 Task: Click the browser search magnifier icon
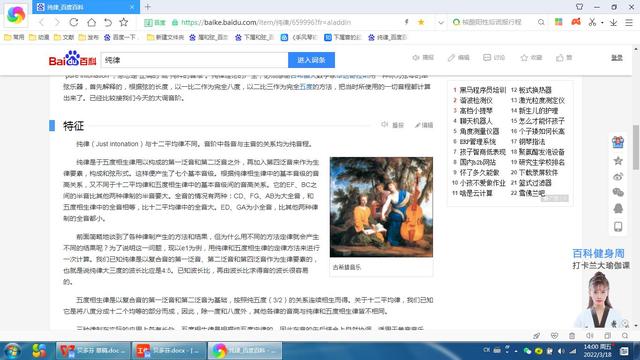tap(541, 22)
